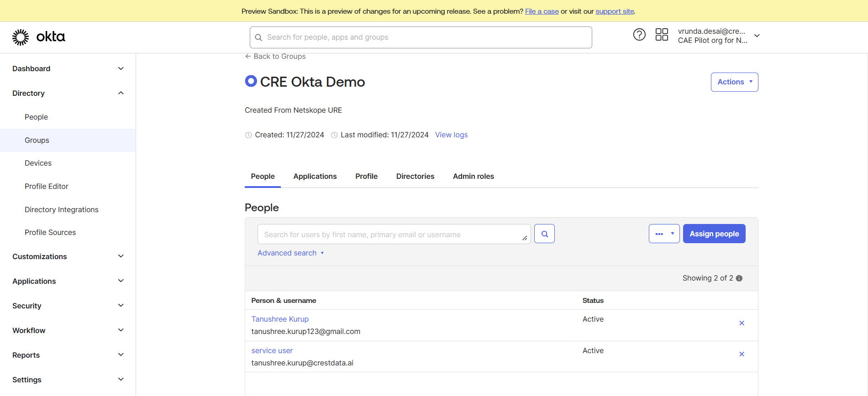Image resolution: width=868 pixels, height=396 pixels.
Task: Click the File a case link
Action: (542, 11)
